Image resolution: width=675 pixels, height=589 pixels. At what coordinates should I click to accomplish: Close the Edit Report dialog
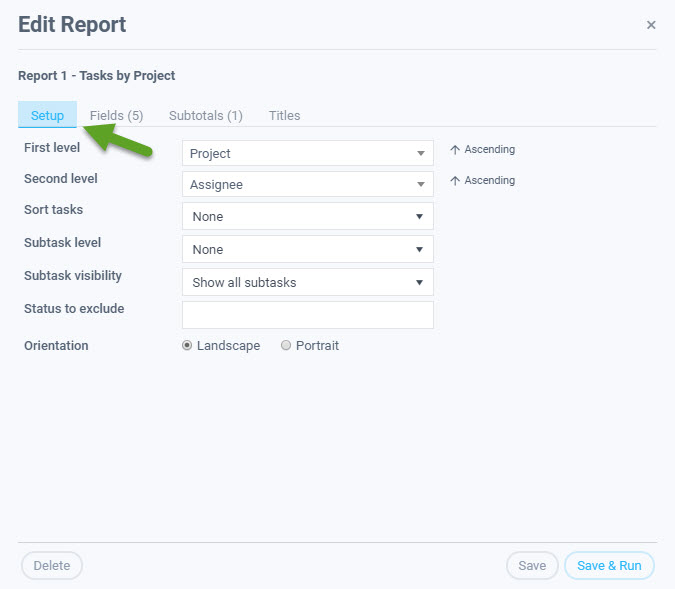tap(651, 25)
